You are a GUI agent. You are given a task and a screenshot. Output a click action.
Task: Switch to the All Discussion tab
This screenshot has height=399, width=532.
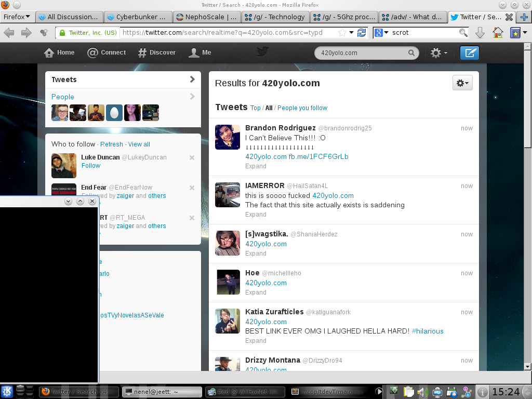[70, 17]
